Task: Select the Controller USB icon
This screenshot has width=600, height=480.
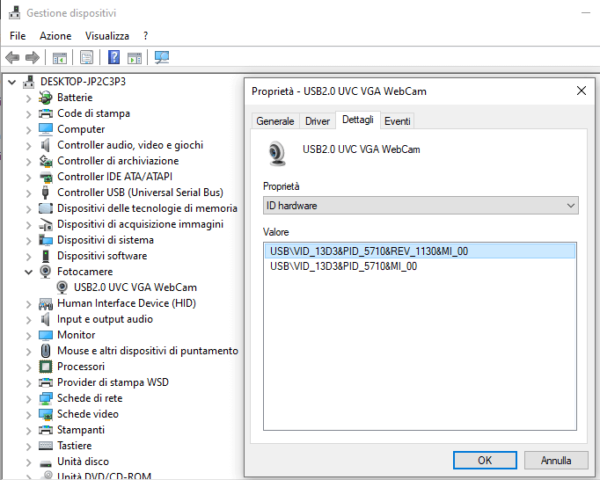Action: coord(46,193)
